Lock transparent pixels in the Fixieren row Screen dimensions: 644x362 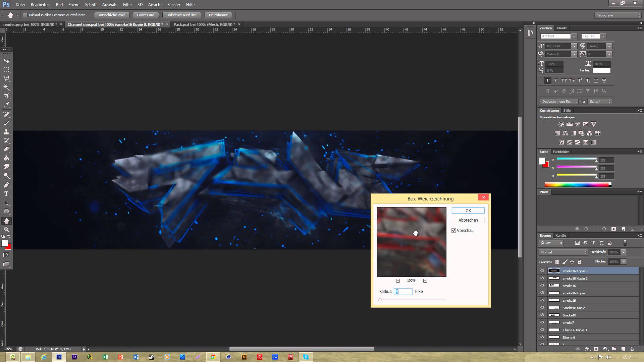[557, 262]
